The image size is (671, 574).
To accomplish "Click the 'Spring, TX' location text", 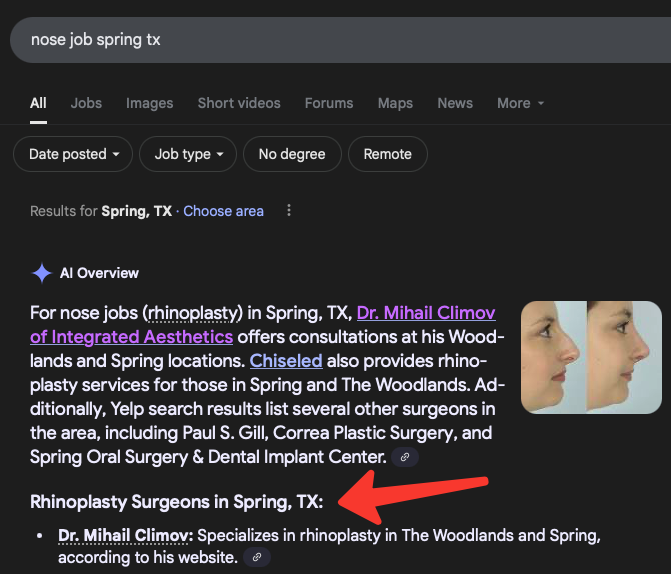I will (x=137, y=211).
